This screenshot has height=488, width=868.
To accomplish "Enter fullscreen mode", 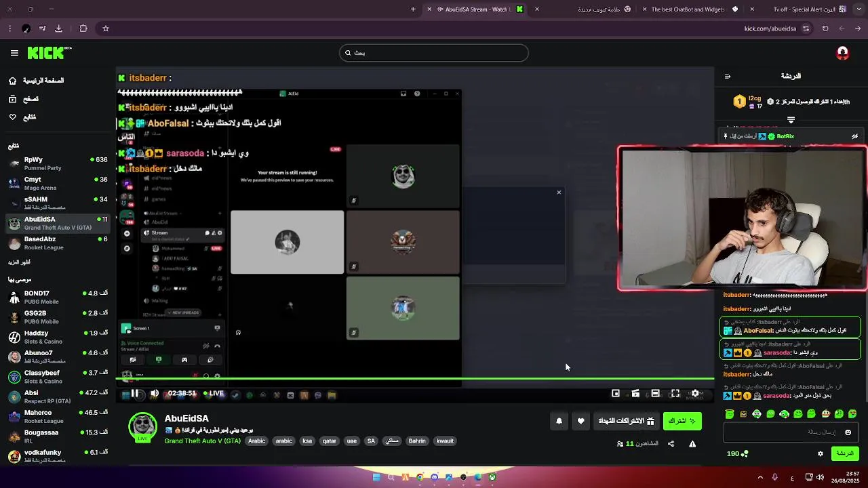I will click(675, 393).
